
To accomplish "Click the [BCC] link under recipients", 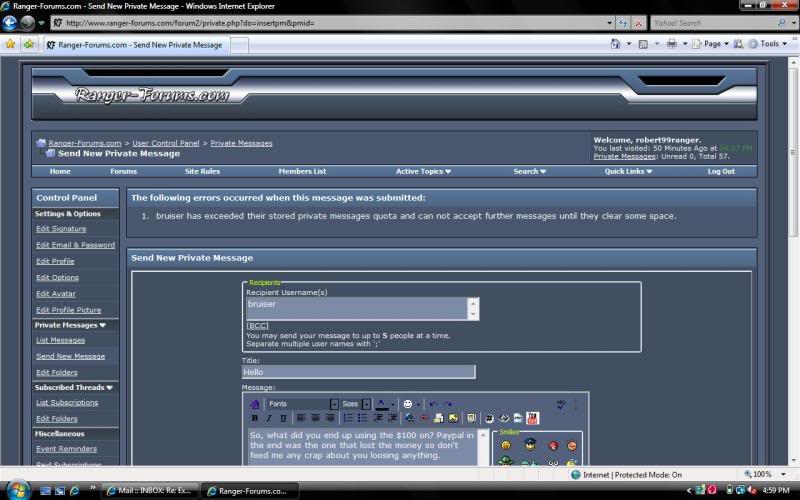I will point(257,326).
